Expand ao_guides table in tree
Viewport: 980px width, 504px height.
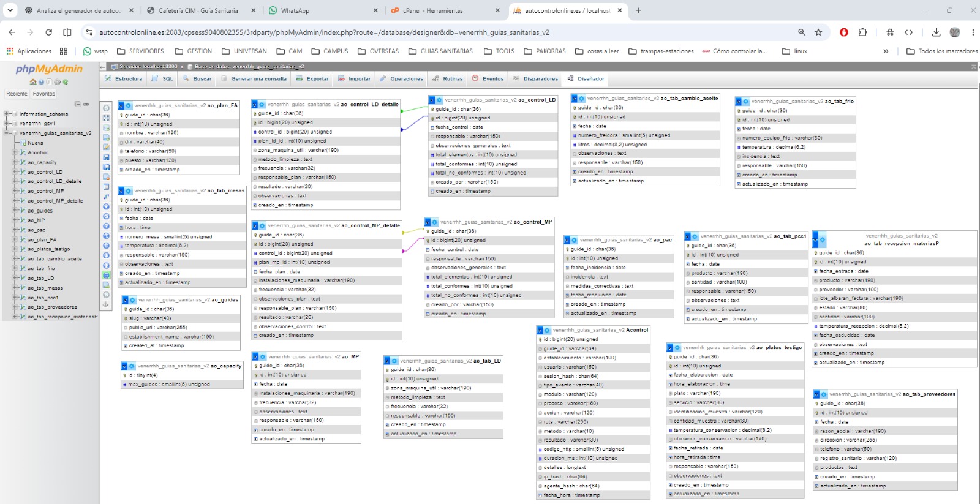pyautogui.click(x=15, y=210)
